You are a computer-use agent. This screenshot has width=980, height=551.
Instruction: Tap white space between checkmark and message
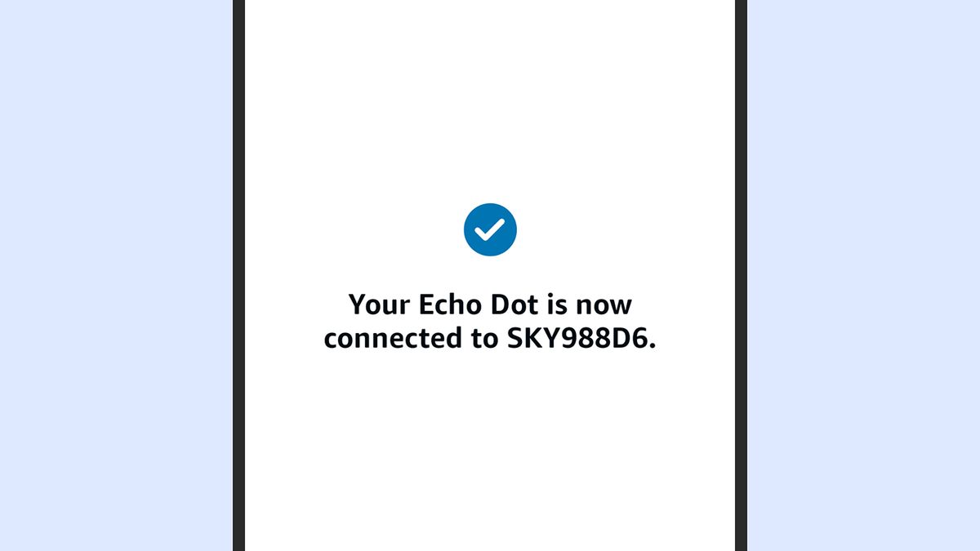point(490,274)
